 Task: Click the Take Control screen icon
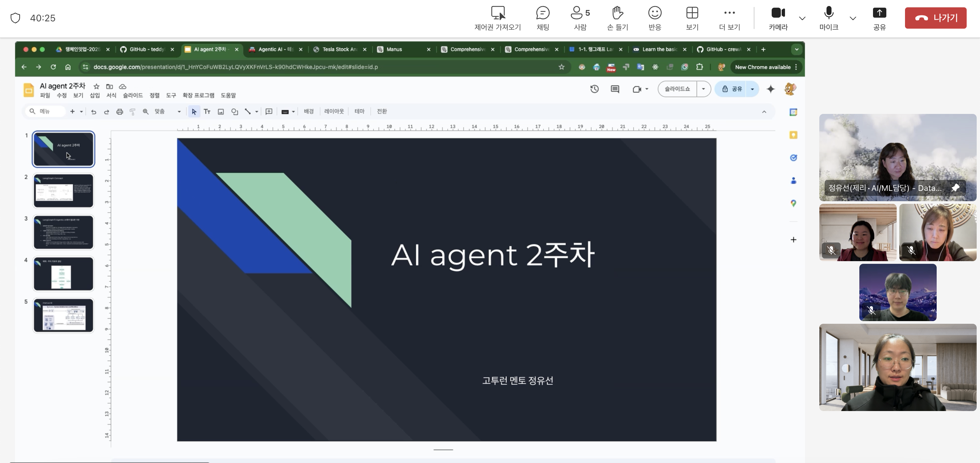498,14
